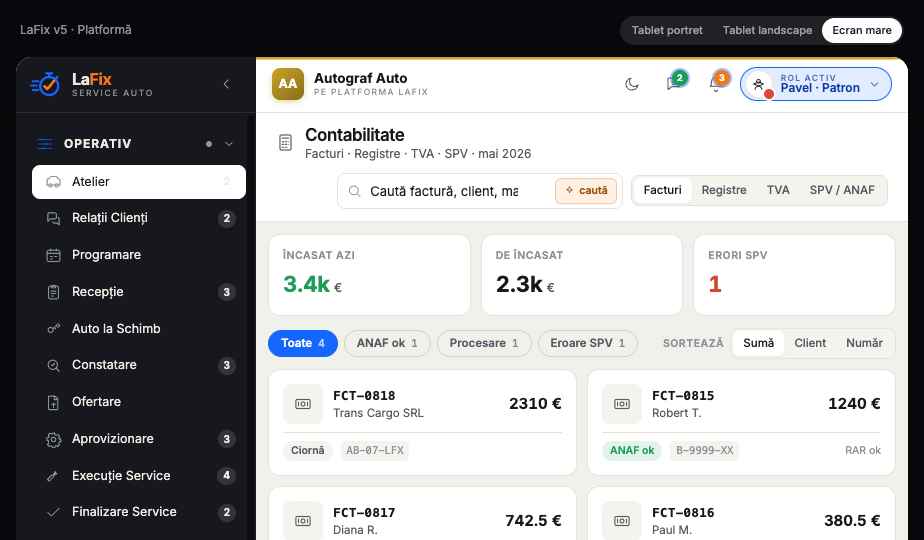Screen dimensions: 924x540
Task: Click the Finalizare Service checkmark icon
Action: [x=54, y=512]
